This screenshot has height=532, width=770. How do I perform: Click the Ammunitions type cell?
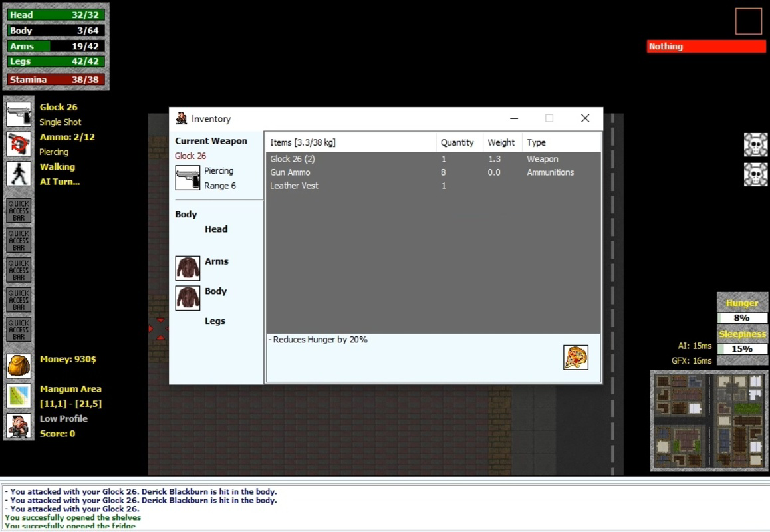coord(551,172)
